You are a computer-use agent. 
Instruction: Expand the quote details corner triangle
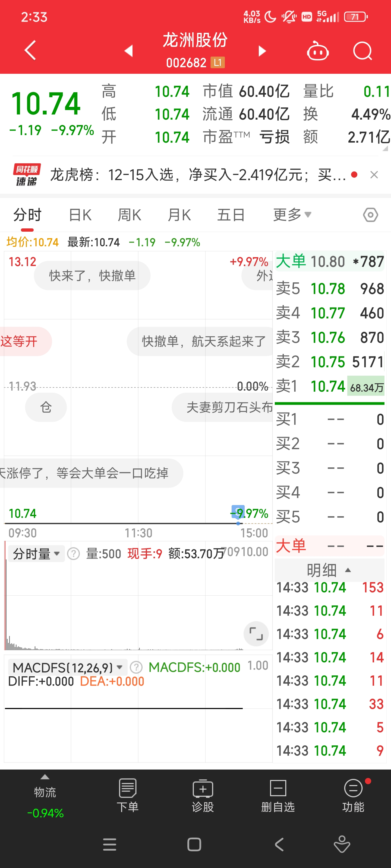click(x=385, y=148)
